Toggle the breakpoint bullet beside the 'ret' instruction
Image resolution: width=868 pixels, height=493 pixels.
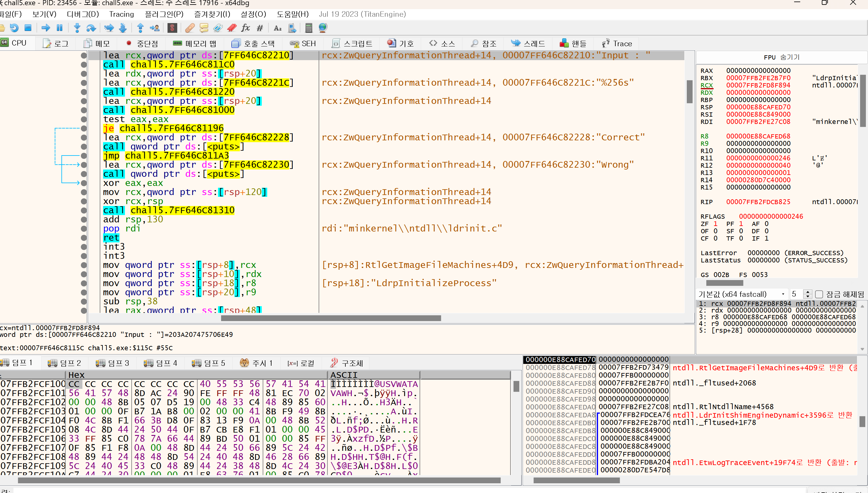[84, 238]
